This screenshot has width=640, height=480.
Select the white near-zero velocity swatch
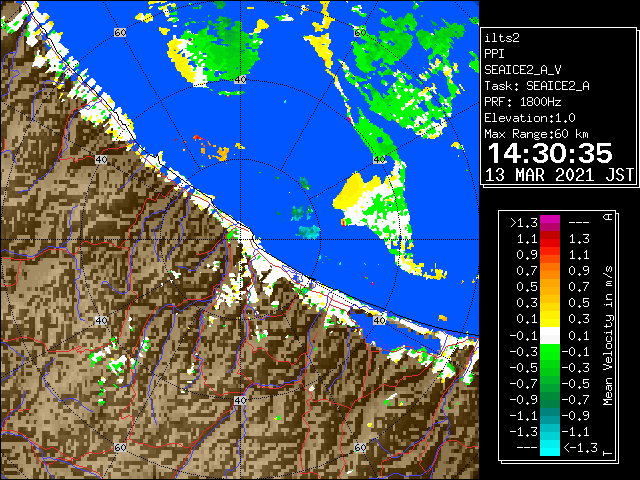[x=550, y=336]
